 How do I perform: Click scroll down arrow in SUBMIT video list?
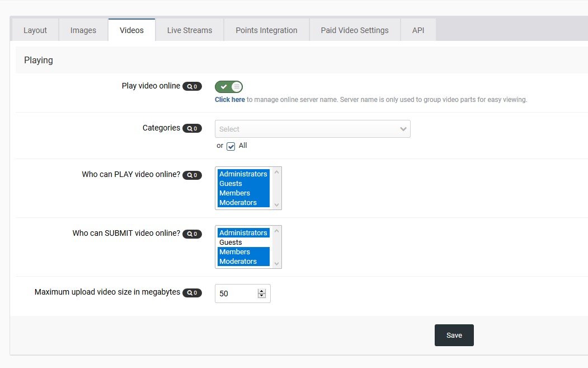pyautogui.click(x=277, y=264)
